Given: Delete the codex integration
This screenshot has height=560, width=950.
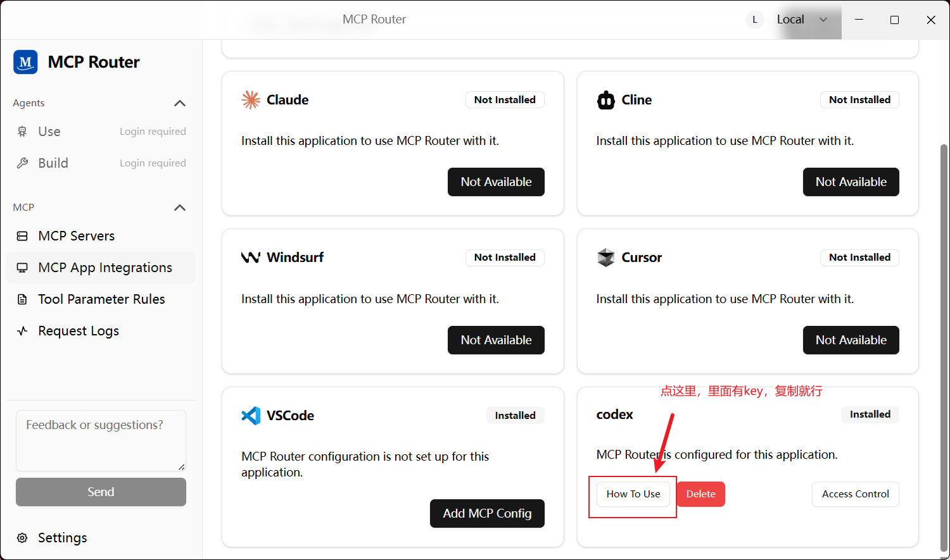Looking at the screenshot, I should tap(700, 494).
